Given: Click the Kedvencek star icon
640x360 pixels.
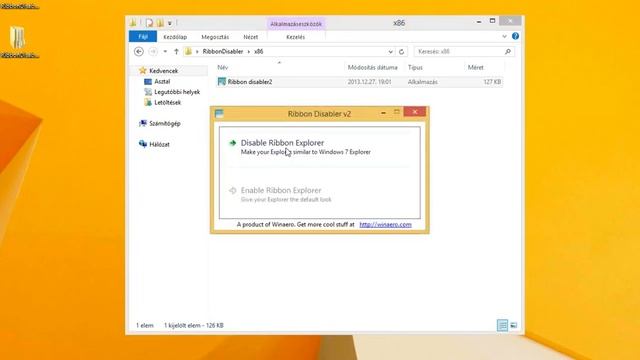Looking at the screenshot, I should [x=142, y=71].
